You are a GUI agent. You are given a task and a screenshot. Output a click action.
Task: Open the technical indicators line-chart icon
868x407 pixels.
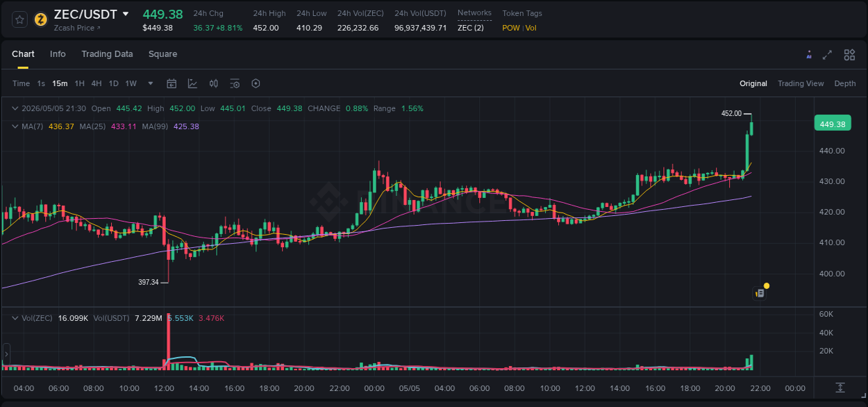(192, 83)
